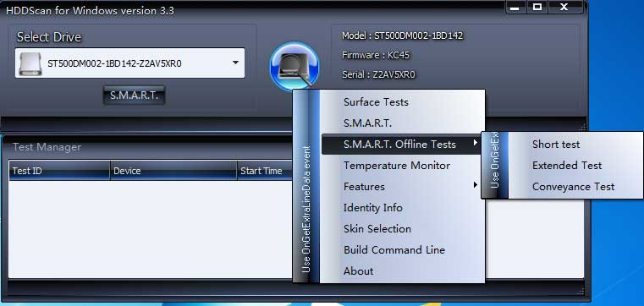Run the Extended Test from submenu
This screenshot has width=644, height=306.
tap(575, 166)
